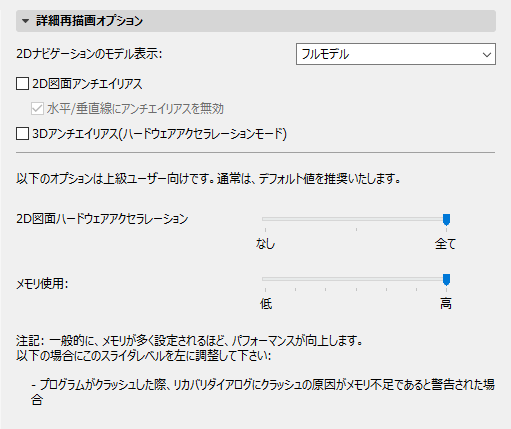
Task: Click the なし label under the acceleration slider
Action: (x=265, y=244)
